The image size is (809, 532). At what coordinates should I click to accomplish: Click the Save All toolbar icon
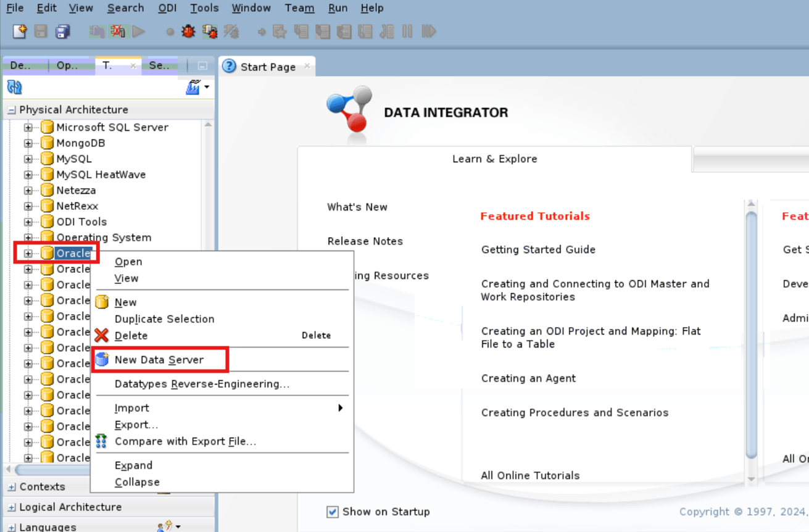(x=62, y=31)
